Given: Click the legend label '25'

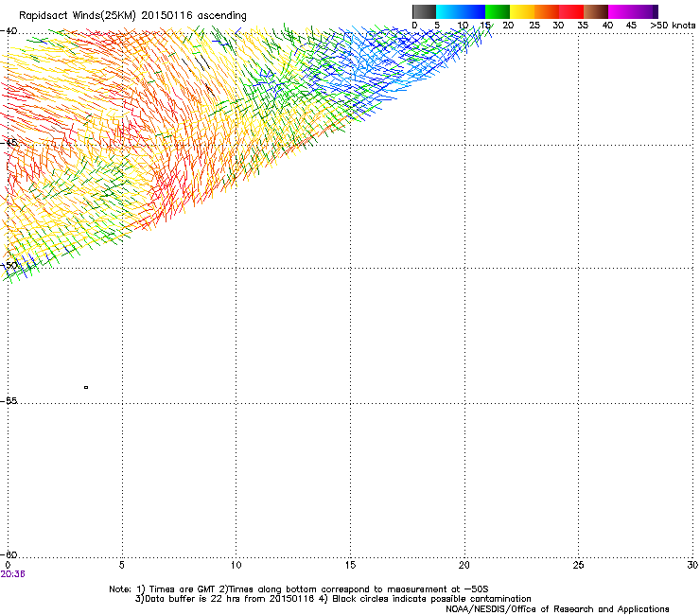Looking at the screenshot, I should coord(534,26).
